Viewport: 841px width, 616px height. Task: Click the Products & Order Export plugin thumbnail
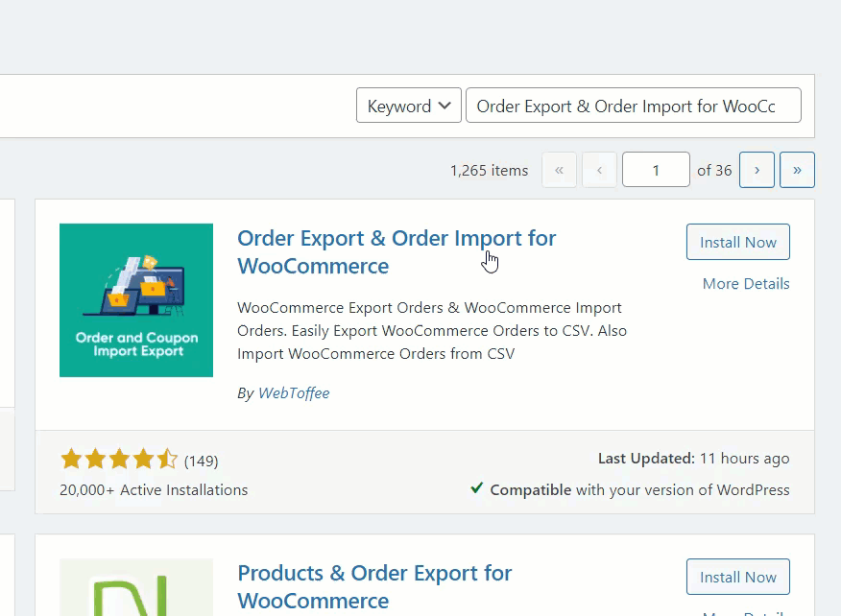pyautogui.click(x=136, y=587)
